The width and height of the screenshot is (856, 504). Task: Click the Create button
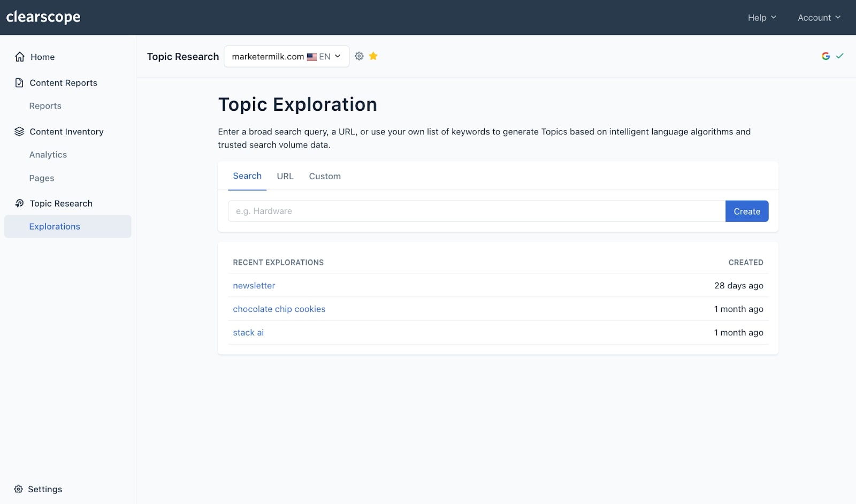pyautogui.click(x=747, y=211)
